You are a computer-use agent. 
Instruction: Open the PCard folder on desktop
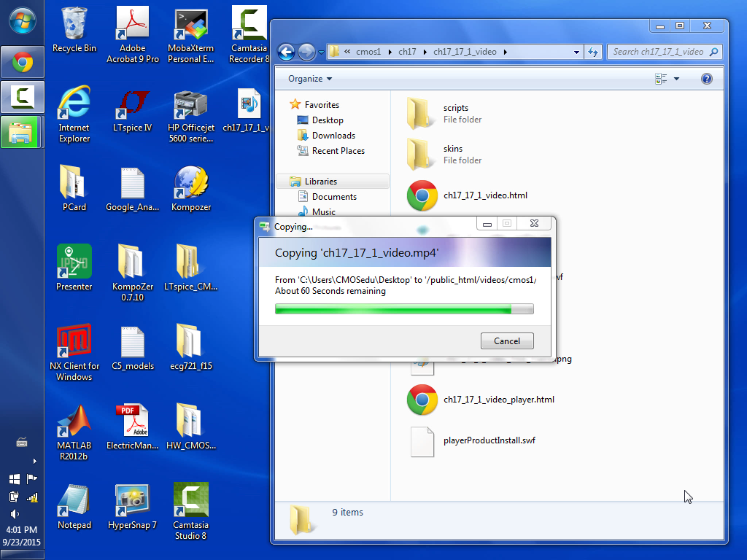(74, 189)
